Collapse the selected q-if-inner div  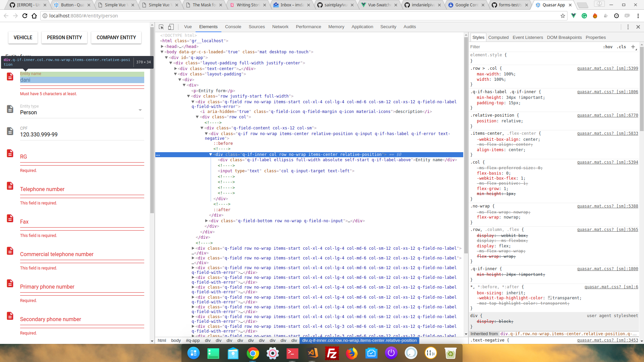211,155
